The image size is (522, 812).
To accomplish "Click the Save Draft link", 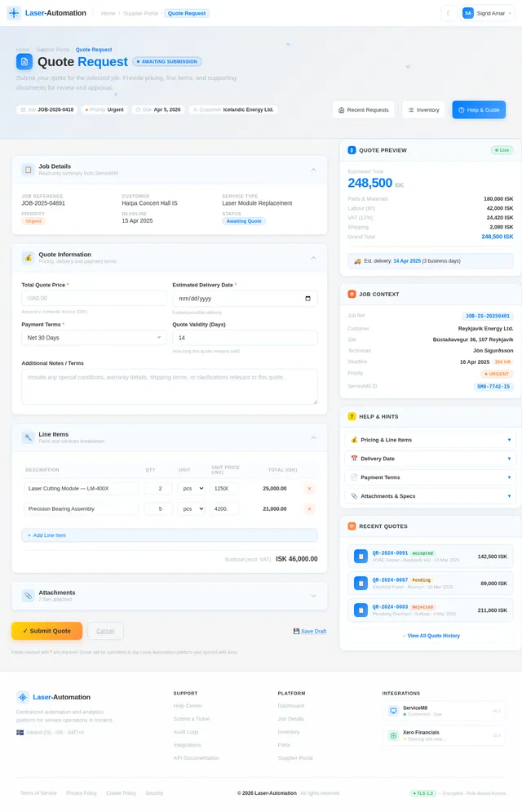I will click(x=310, y=631).
